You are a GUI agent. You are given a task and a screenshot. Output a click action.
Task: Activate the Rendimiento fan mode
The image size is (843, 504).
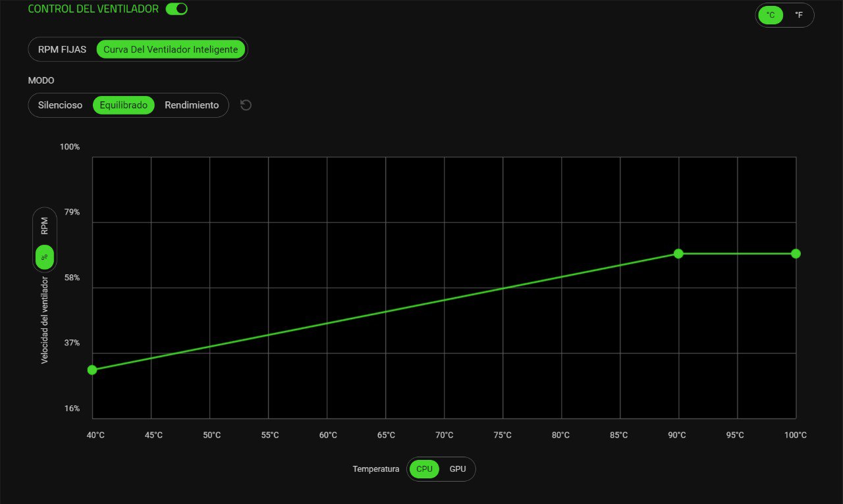click(x=192, y=105)
